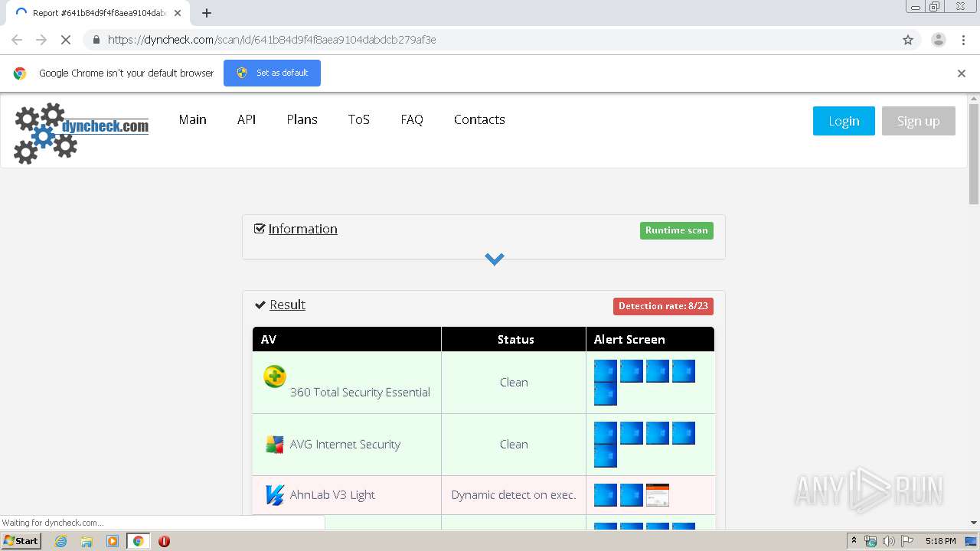This screenshot has width=980, height=551.
Task: Open the Plans page
Action: (302, 119)
